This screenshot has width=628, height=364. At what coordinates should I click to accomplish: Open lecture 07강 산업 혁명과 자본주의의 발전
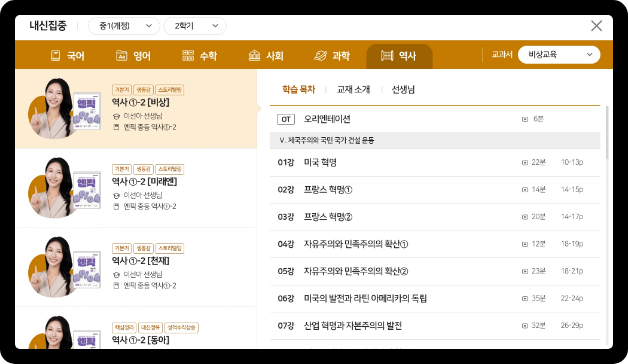(435, 326)
